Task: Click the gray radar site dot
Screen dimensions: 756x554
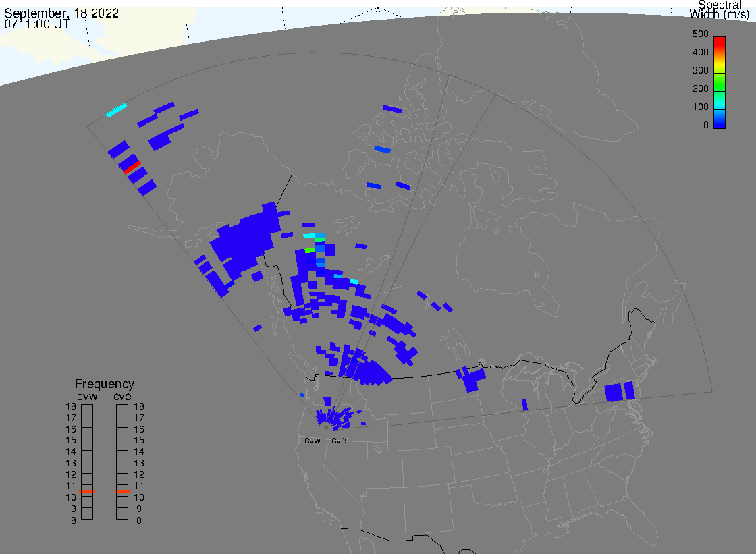Action: 326,427
